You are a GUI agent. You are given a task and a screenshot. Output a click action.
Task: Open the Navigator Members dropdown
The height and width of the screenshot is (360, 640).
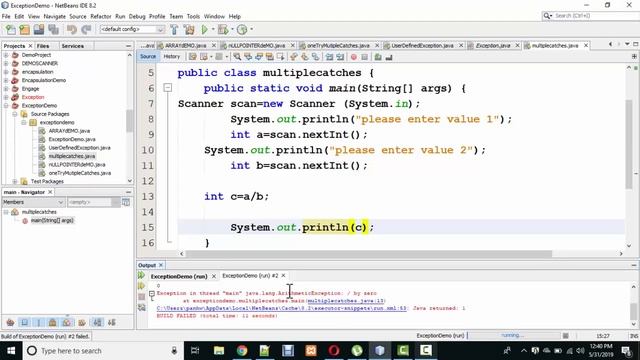click(33, 202)
